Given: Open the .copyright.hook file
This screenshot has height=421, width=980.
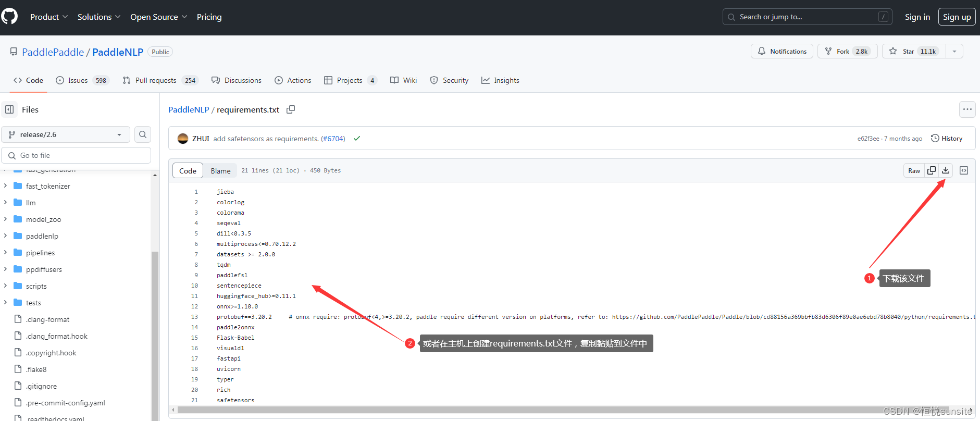Looking at the screenshot, I should 51,353.
